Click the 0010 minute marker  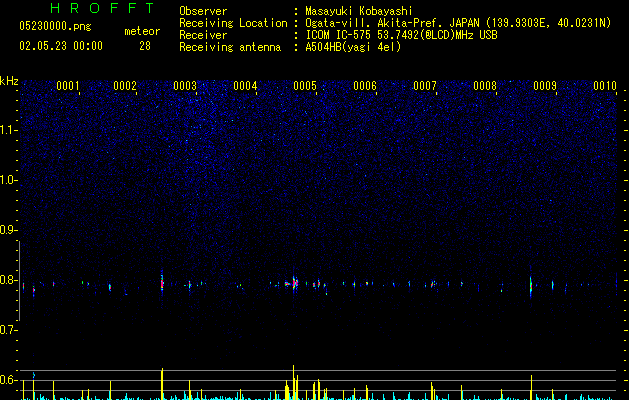point(605,86)
